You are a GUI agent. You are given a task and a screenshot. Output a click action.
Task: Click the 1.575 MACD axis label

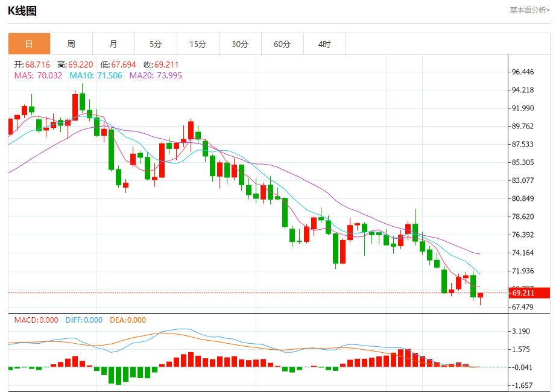(521, 349)
